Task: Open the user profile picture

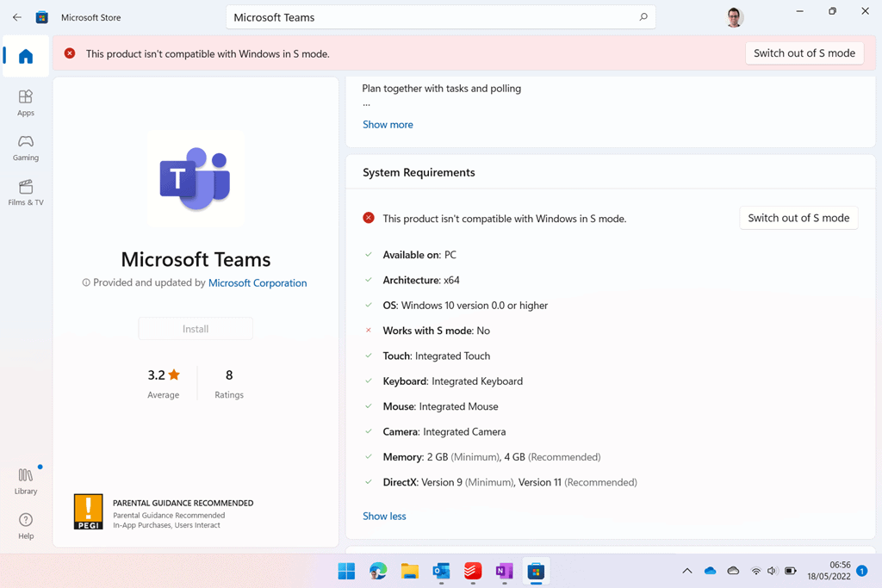Action: pyautogui.click(x=734, y=17)
